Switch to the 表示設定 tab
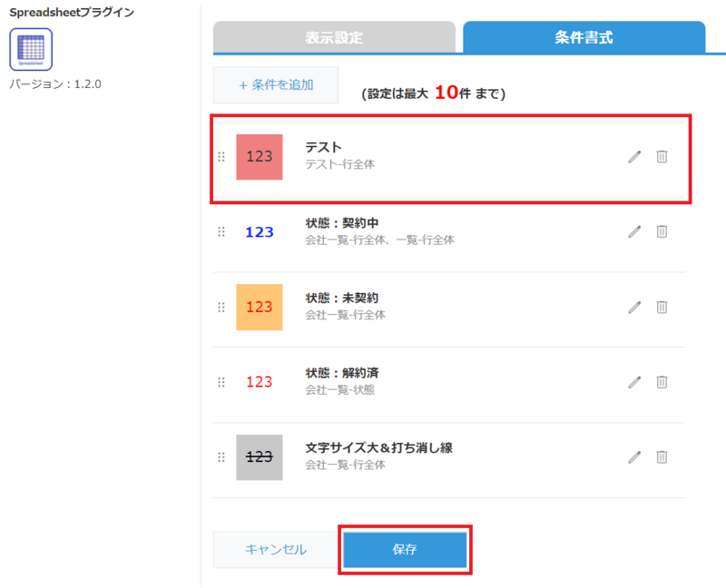This screenshot has width=726, height=588. coord(334,38)
